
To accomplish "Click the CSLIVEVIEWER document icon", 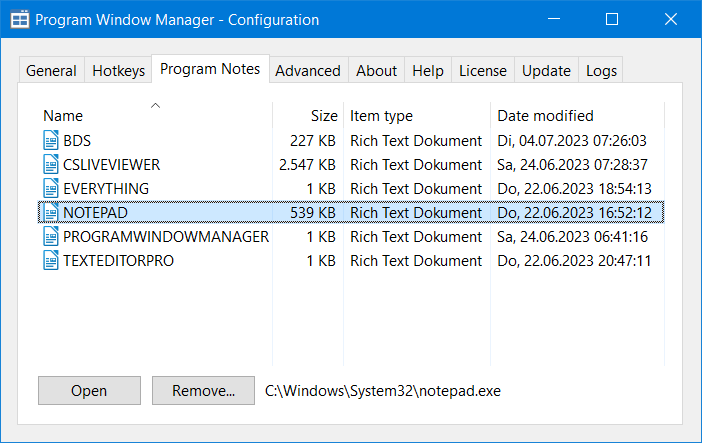I will pyautogui.click(x=51, y=165).
